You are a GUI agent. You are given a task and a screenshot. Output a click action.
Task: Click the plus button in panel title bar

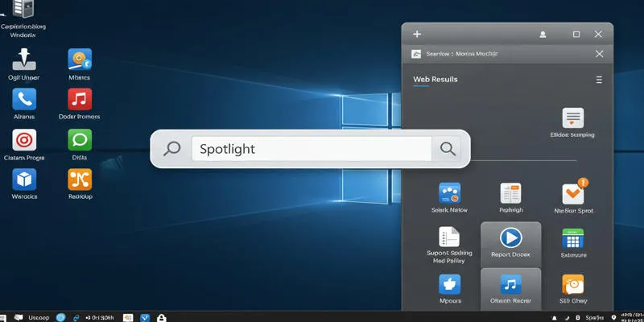coord(417,34)
